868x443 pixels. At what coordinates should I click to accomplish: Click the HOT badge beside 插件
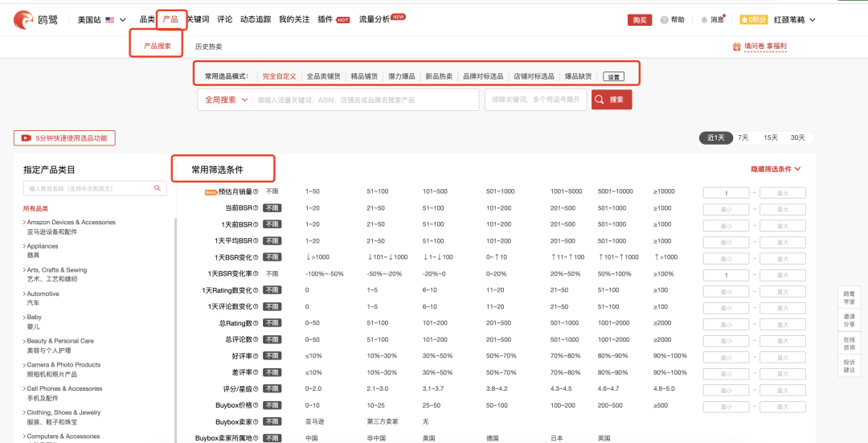[343, 20]
